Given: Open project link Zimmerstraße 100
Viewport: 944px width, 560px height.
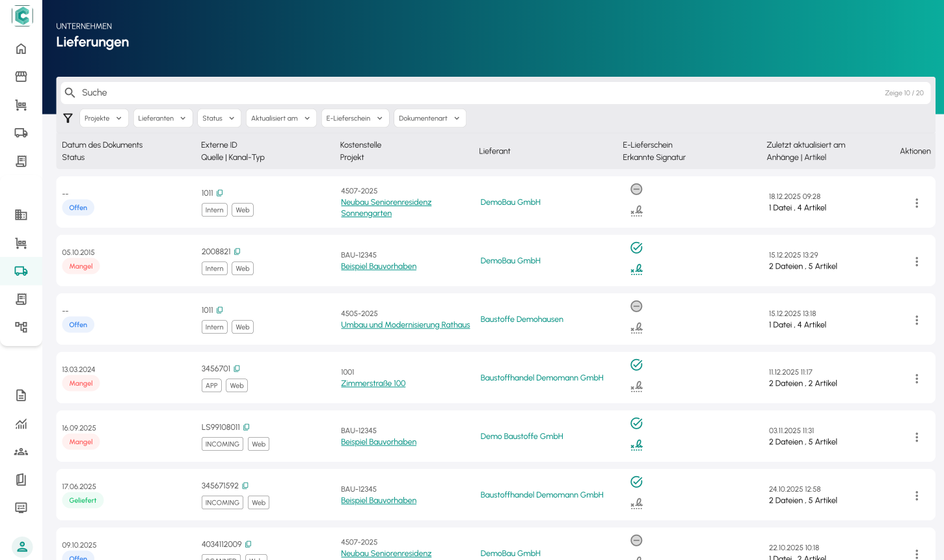Looking at the screenshot, I should [373, 384].
